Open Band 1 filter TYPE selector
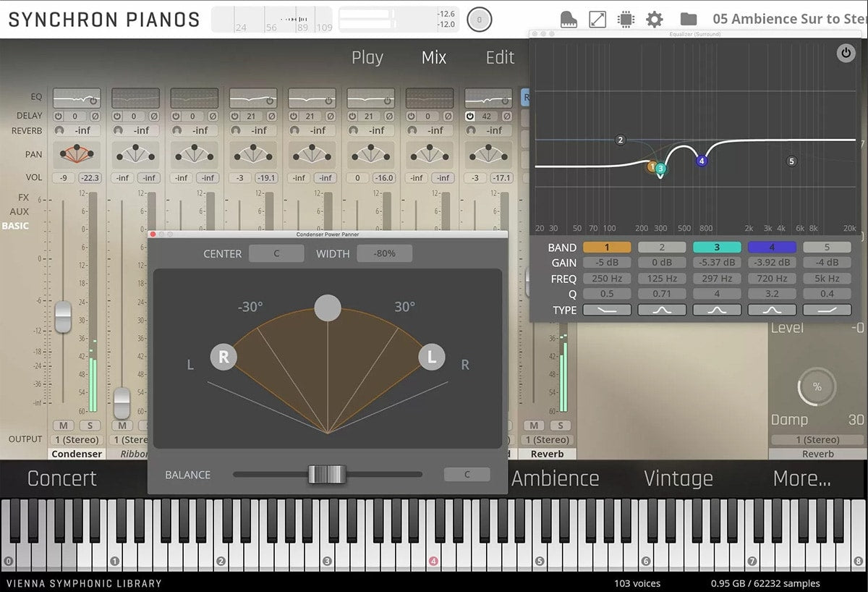The height and width of the screenshot is (592, 868). (x=607, y=310)
